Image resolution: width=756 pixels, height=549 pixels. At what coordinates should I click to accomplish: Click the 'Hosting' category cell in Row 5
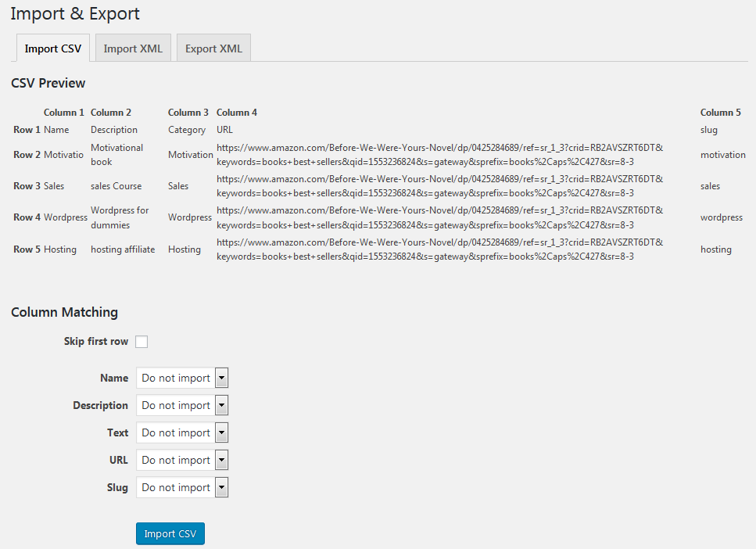(185, 249)
